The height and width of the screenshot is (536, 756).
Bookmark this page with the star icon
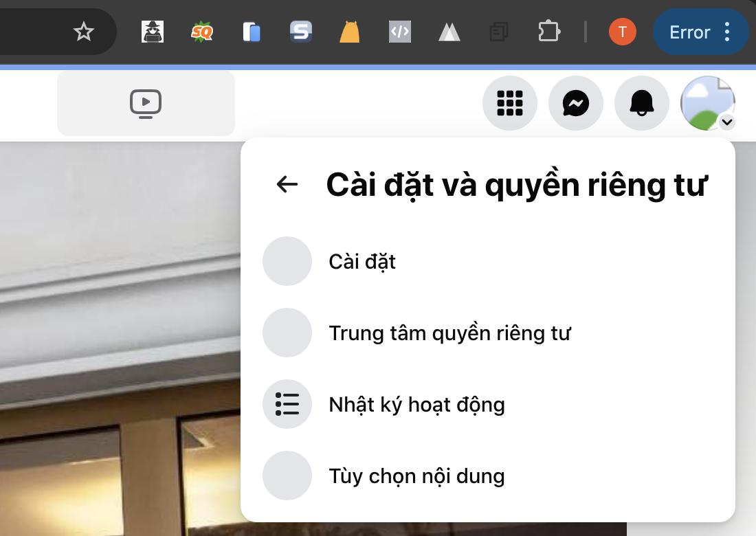click(83, 32)
